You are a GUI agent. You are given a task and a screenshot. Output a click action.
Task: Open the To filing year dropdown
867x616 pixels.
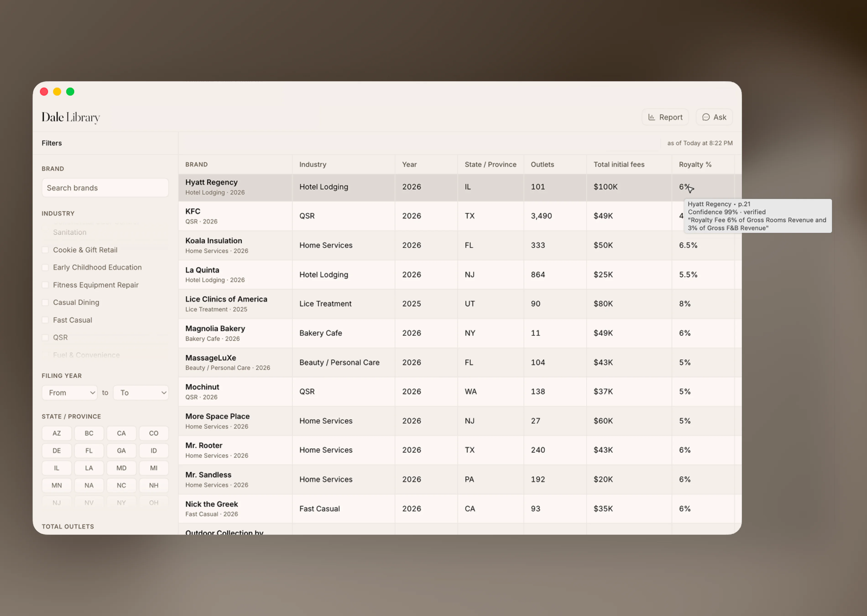141,393
